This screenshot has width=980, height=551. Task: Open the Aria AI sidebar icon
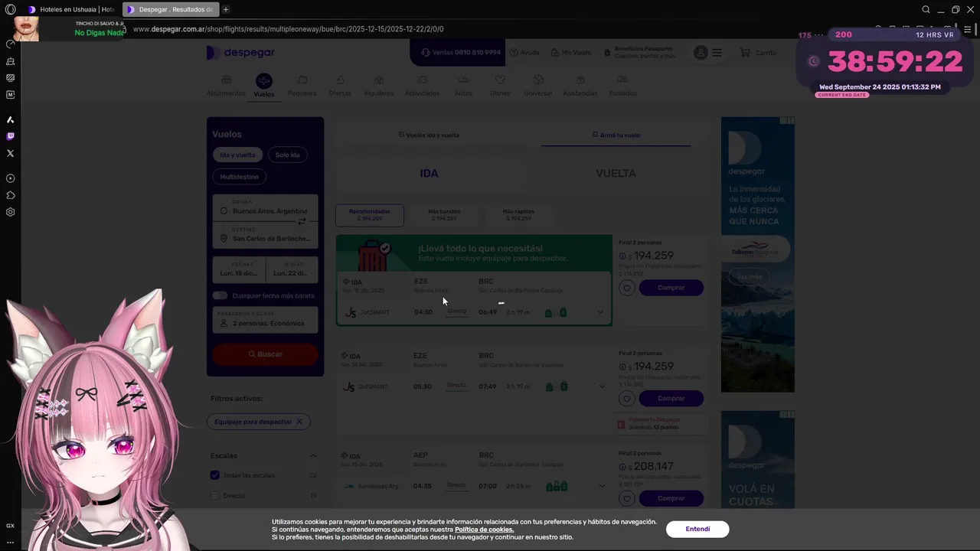pyautogui.click(x=10, y=119)
